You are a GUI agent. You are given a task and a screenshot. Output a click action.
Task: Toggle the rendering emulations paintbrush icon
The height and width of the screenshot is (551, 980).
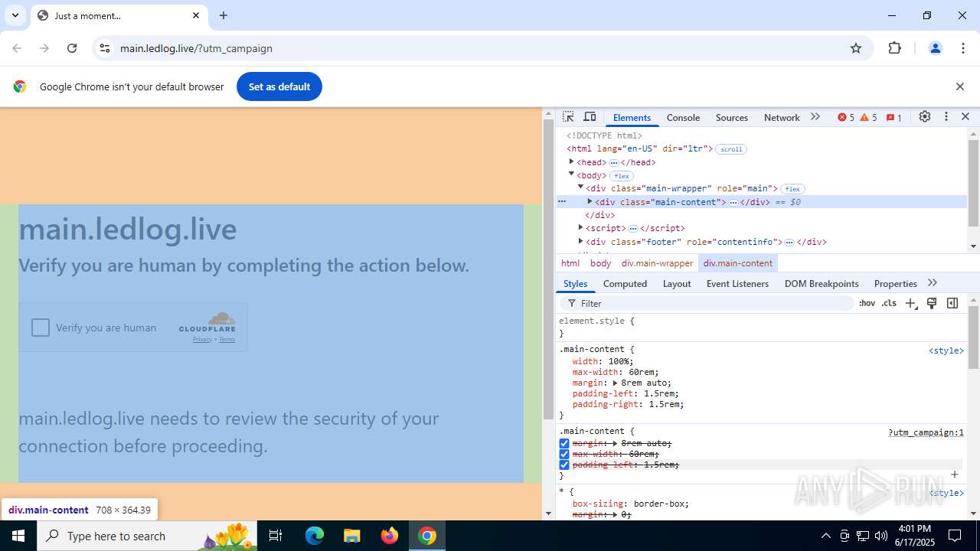point(932,304)
